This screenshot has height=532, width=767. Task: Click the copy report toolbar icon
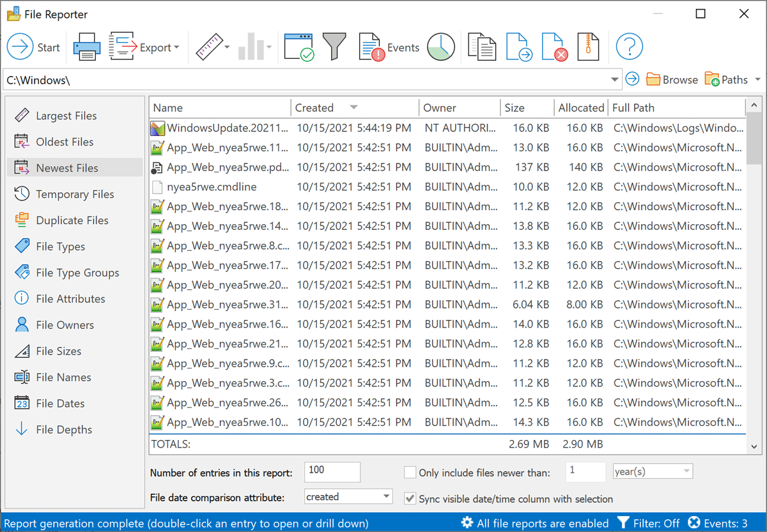[x=481, y=46]
